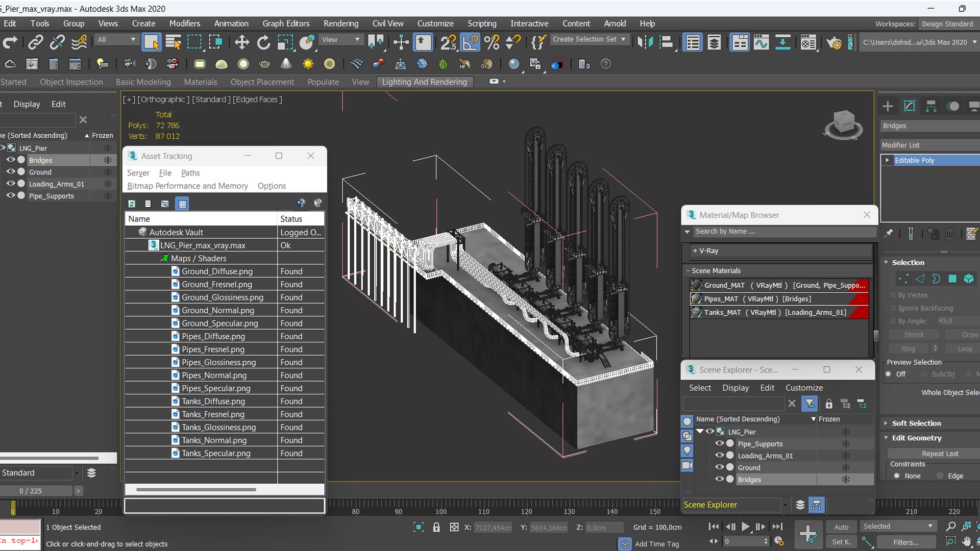Expand the Soft Selection rollout
Screen dimensions: 980x551
tap(916, 423)
